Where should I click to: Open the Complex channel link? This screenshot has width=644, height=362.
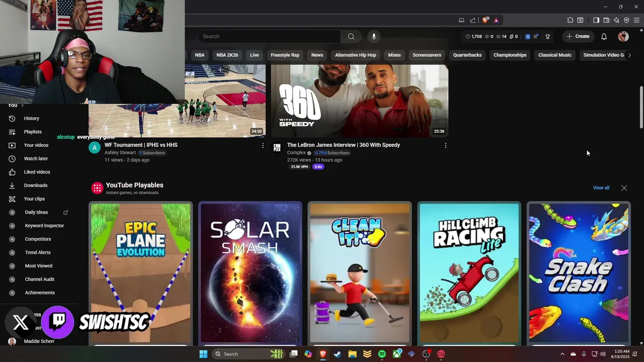(296, 153)
